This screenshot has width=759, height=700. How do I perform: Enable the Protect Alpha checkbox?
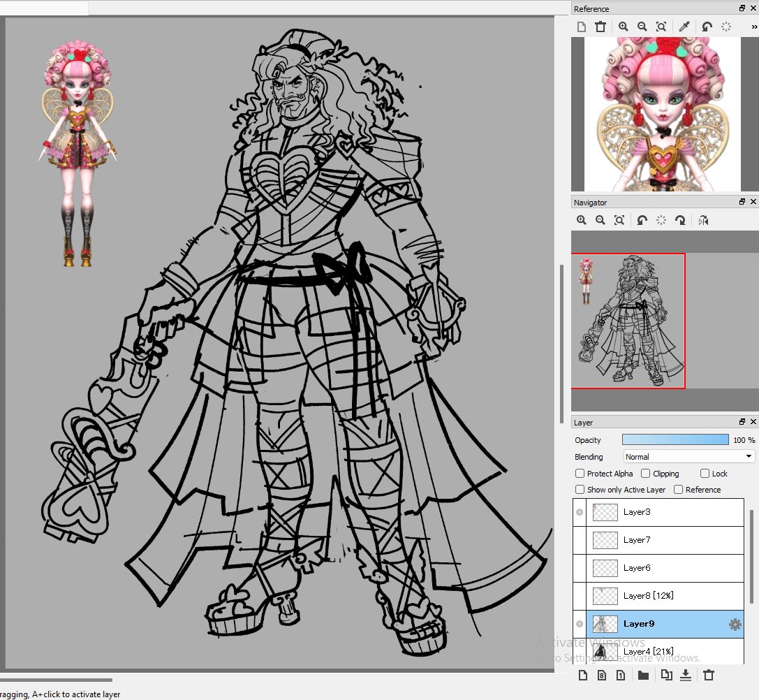580,473
